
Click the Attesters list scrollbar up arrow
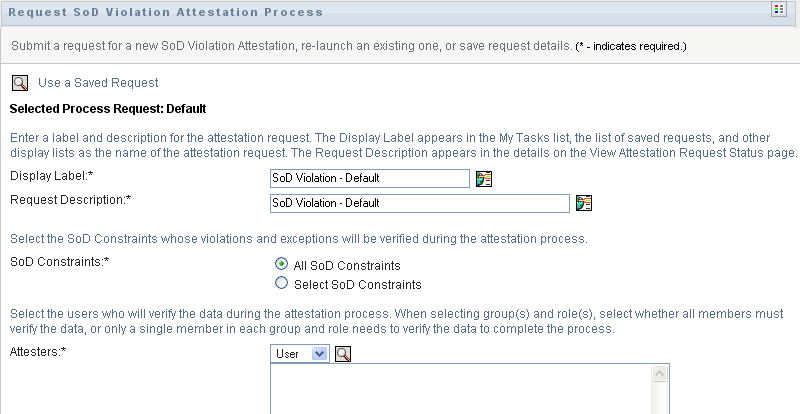(660, 374)
